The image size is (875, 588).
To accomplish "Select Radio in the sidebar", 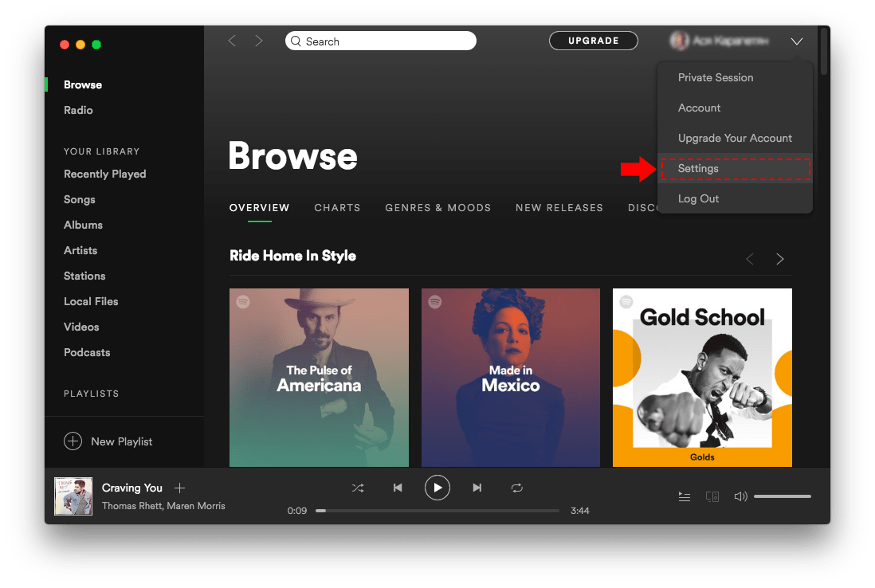I will [78, 111].
